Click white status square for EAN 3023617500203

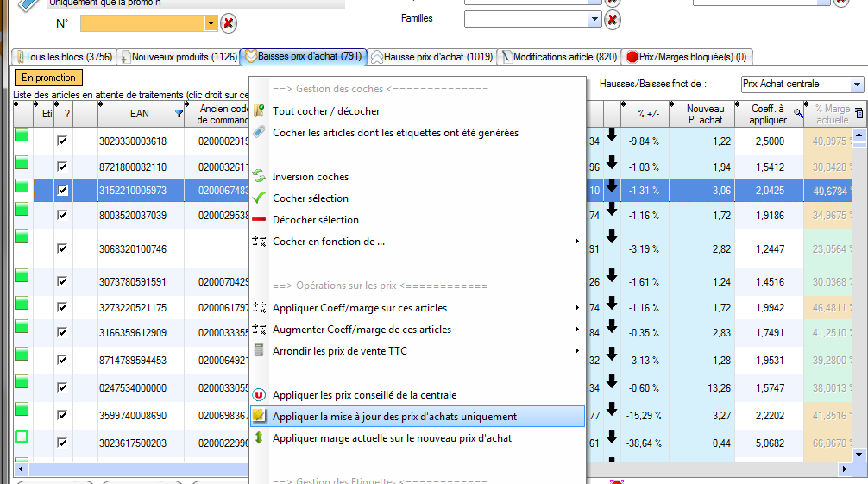(22, 437)
